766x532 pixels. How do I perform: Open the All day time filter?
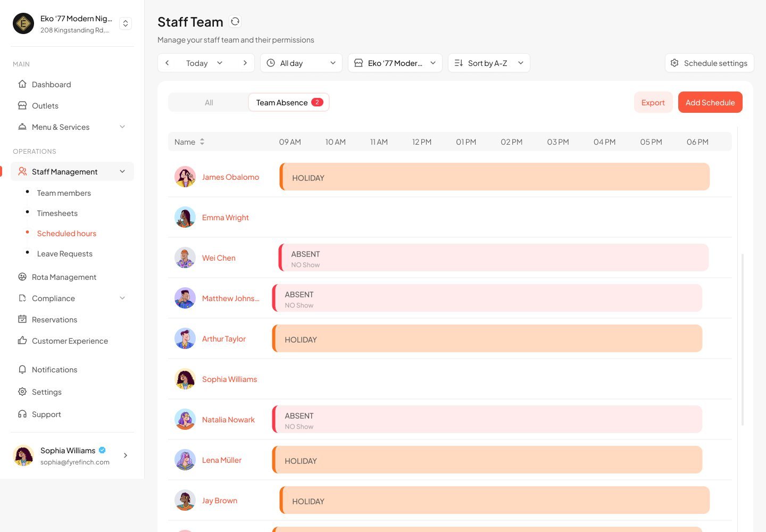(x=301, y=63)
